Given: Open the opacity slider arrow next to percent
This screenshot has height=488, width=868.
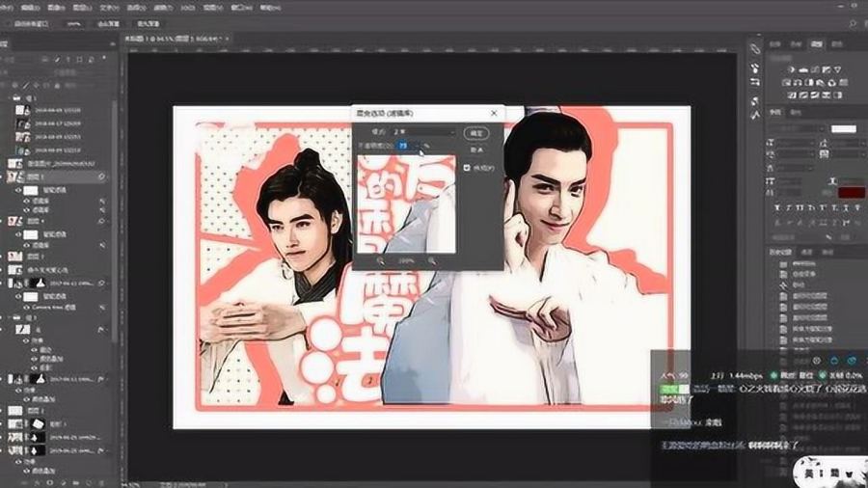Looking at the screenshot, I should coord(418,146).
